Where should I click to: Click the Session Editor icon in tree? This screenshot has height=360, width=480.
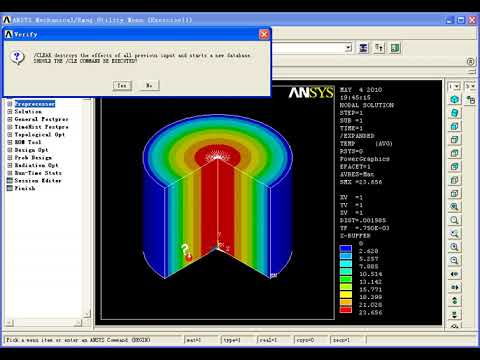click(10, 180)
